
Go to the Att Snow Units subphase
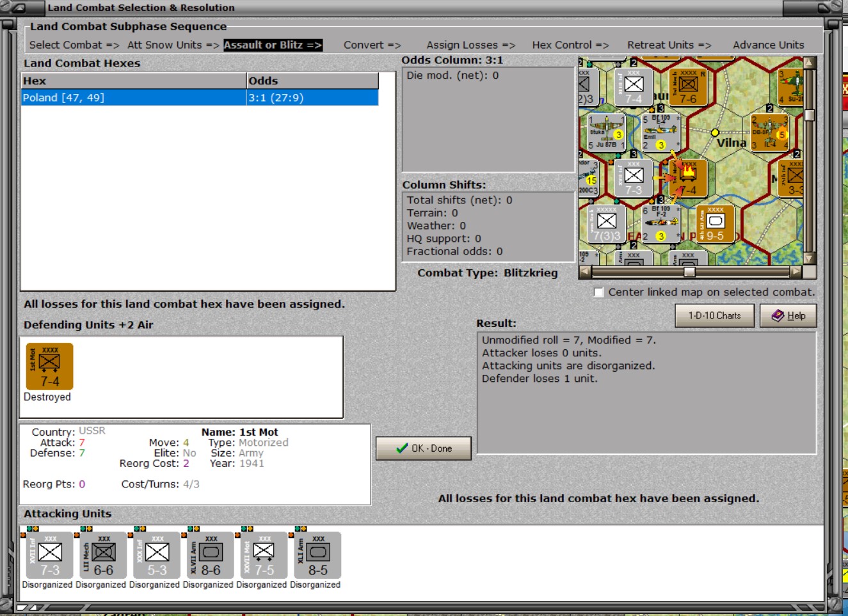click(173, 45)
